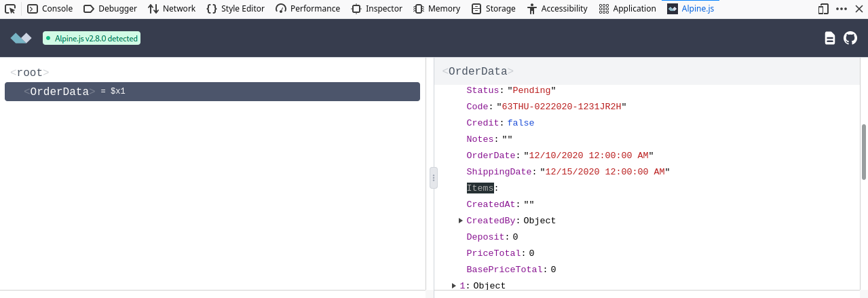Click the Status Pending value
The width and height of the screenshot is (868, 298).
pos(531,90)
